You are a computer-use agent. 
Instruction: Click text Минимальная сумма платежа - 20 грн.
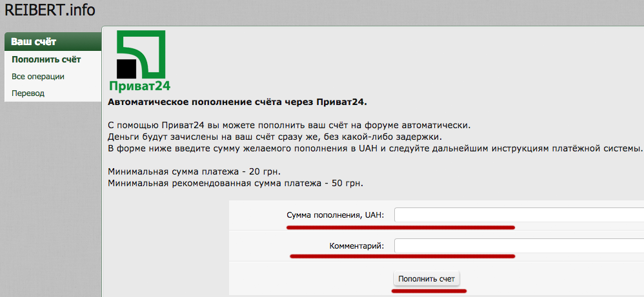pos(194,171)
